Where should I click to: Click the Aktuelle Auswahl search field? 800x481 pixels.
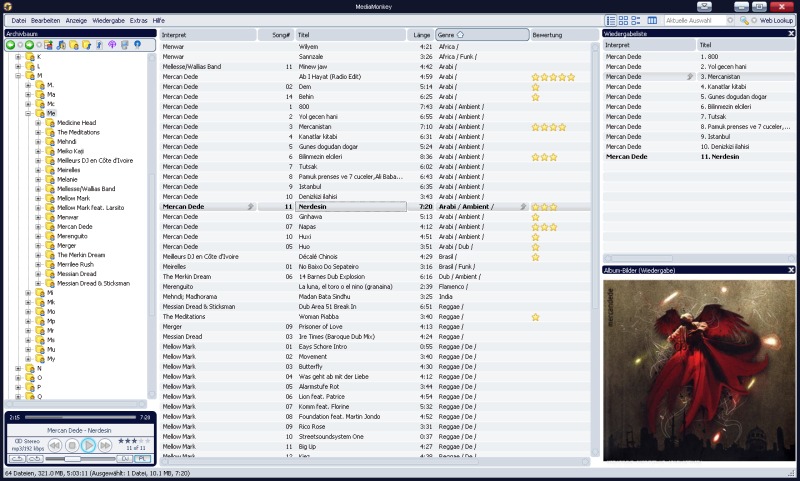click(694, 20)
